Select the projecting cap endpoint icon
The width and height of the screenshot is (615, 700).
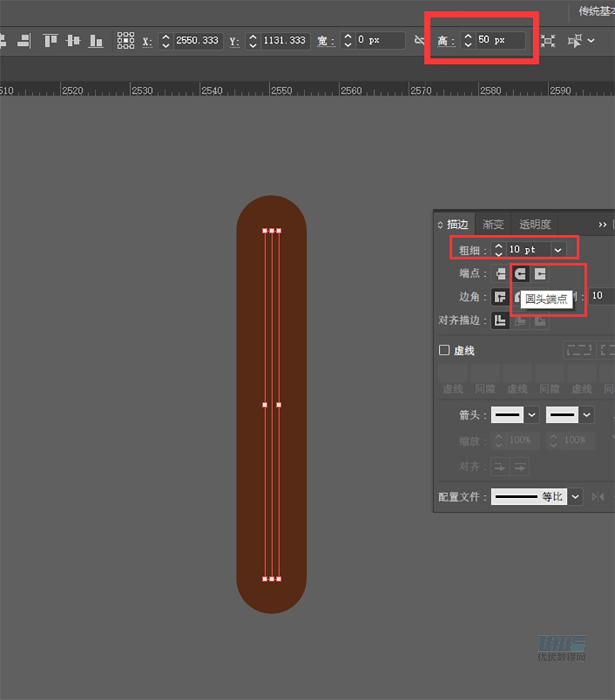pyautogui.click(x=540, y=273)
